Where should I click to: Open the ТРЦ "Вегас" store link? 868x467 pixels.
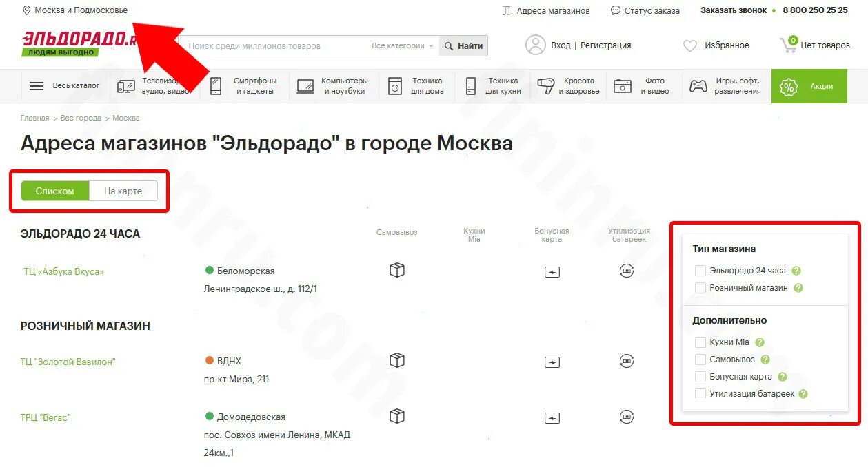(46, 417)
